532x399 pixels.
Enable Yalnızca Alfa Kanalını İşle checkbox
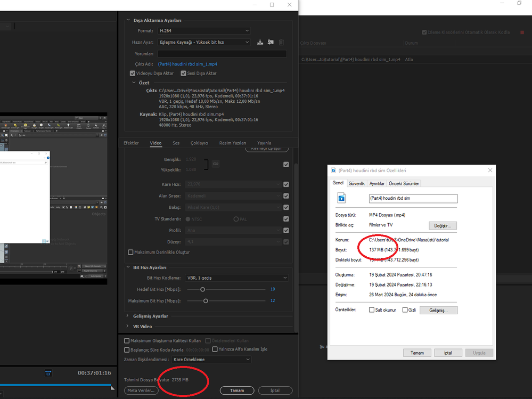[215, 349]
